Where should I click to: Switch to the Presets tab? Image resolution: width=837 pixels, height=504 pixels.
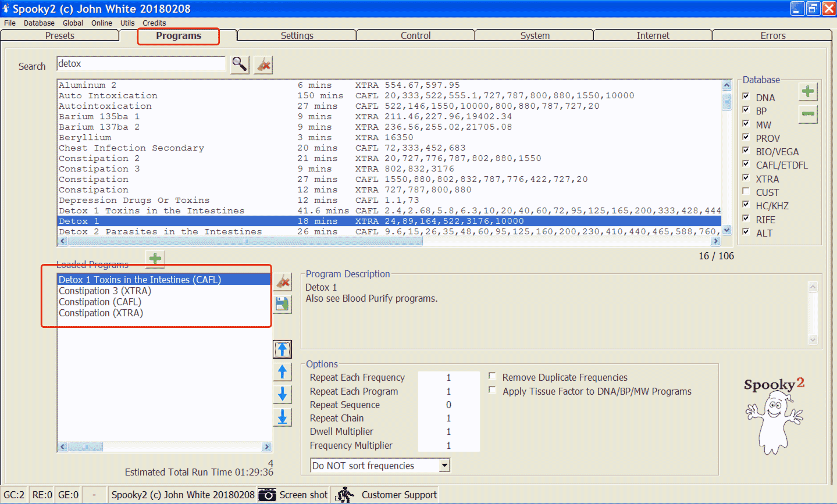(x=60, y=35)
